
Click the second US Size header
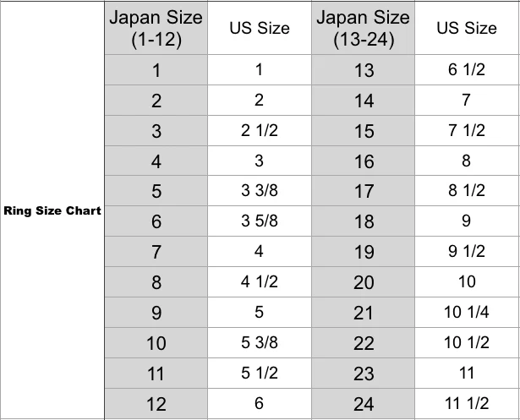pos(467,29)
